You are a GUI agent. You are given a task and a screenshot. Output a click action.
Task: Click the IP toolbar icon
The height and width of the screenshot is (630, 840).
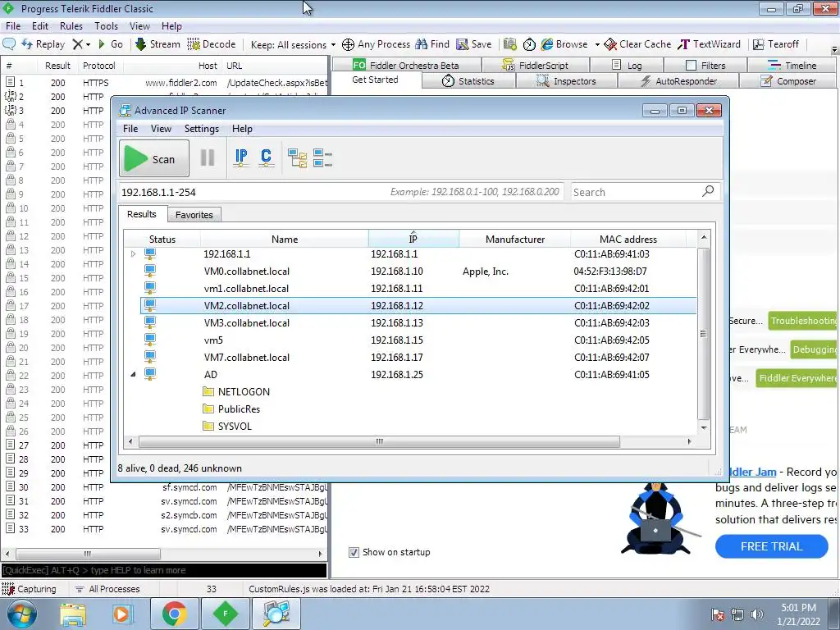[241, 158]
